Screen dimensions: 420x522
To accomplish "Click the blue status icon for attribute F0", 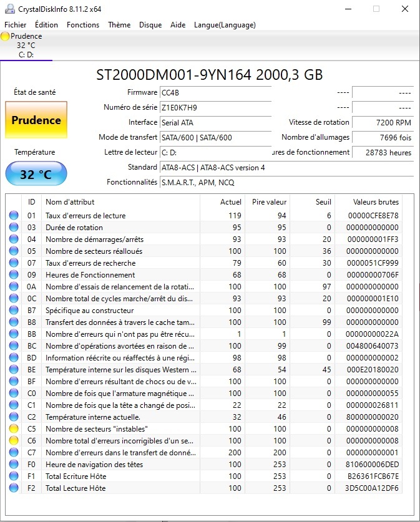I will point(14,465).
